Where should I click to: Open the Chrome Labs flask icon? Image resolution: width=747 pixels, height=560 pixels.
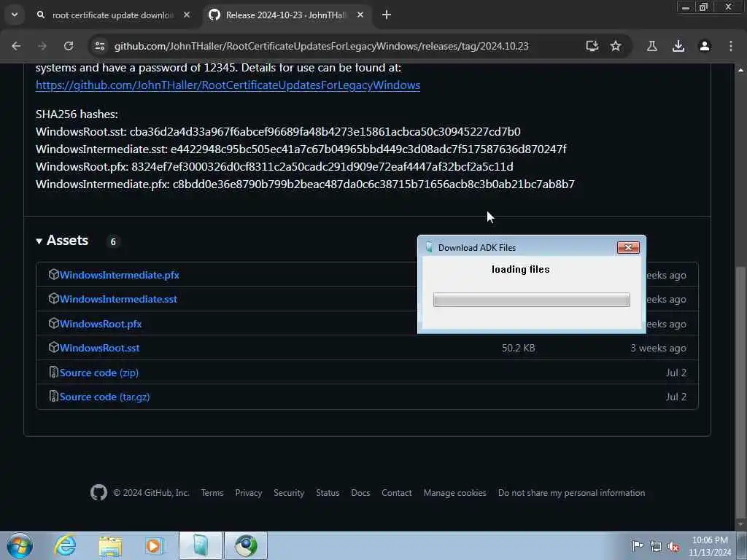(651, 46)
